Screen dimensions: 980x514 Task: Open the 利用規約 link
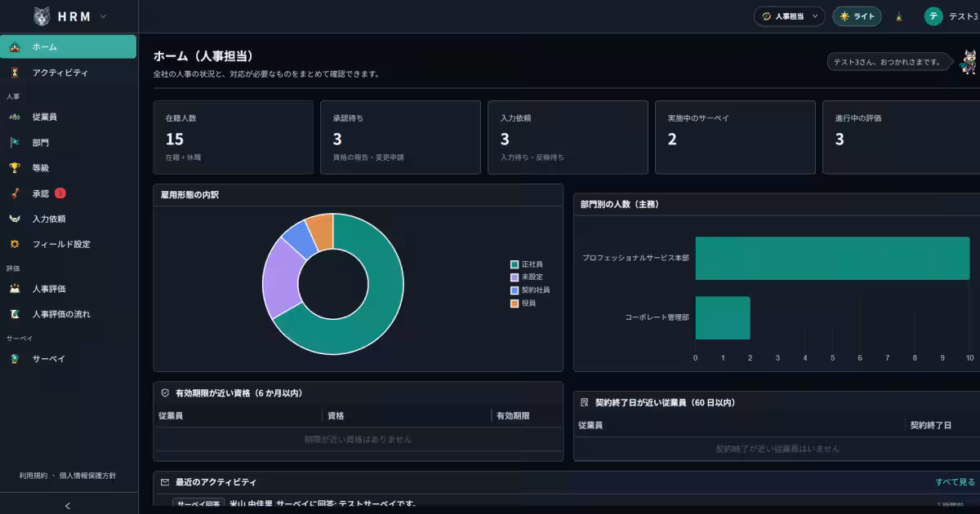tap(33, 476)
